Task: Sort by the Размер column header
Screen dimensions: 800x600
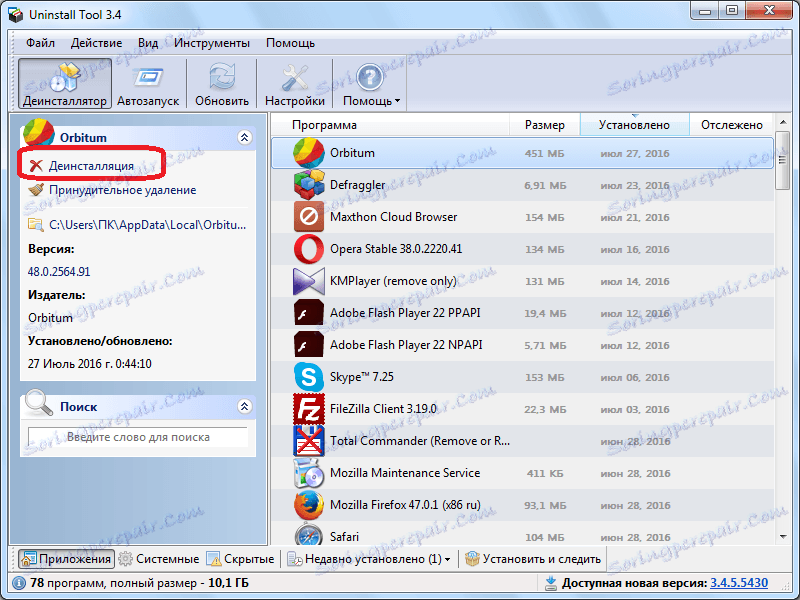Action: coord(544,125)
